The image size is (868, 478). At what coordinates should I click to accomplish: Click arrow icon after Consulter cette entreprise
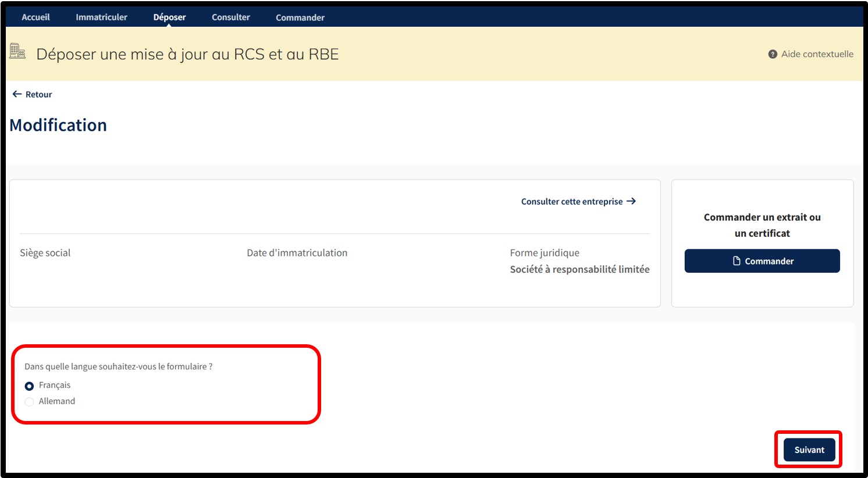[631, 201]
